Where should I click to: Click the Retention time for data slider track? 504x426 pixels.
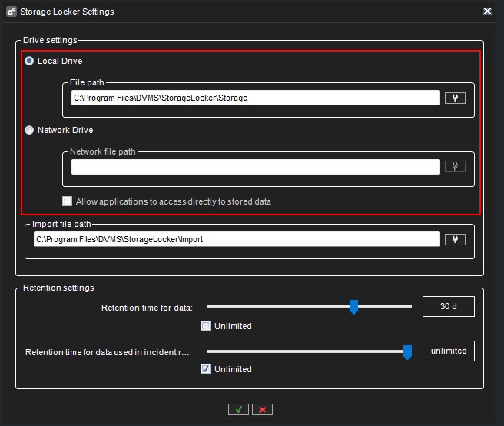point(277,306)
